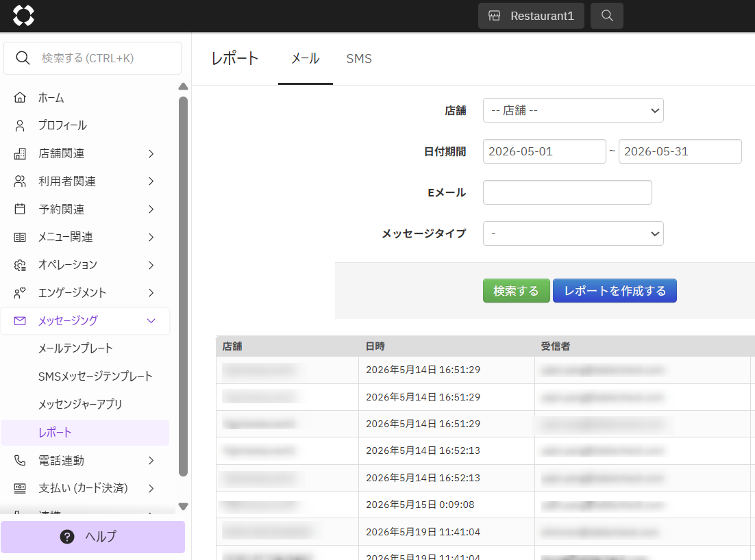
Task: Click the app logo in top bar
Action: 23,15
